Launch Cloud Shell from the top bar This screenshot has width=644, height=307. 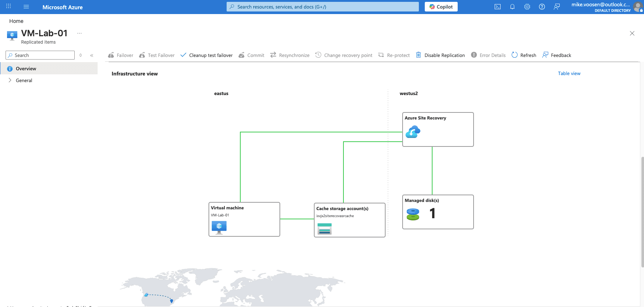click(498, 7)
